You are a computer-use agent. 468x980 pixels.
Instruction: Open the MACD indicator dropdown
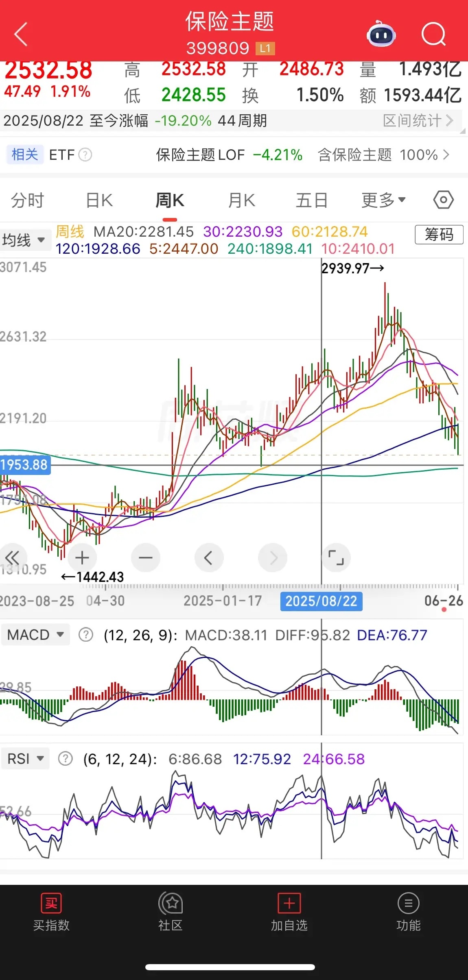pos(36,634)
